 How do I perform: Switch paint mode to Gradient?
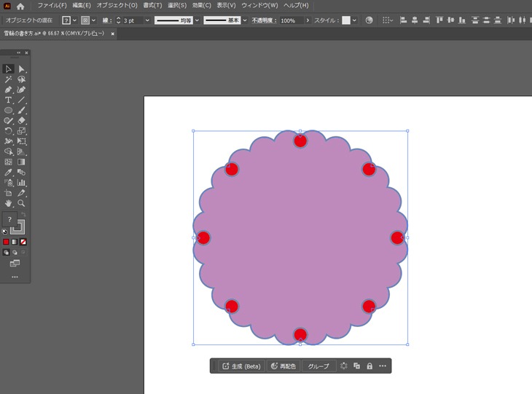coord(15,242)
